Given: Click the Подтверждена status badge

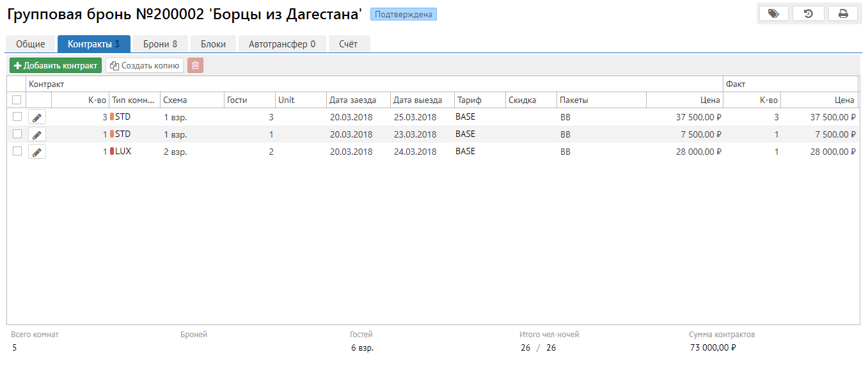Looking at the screenshot, I should click(x=403, y=14).
